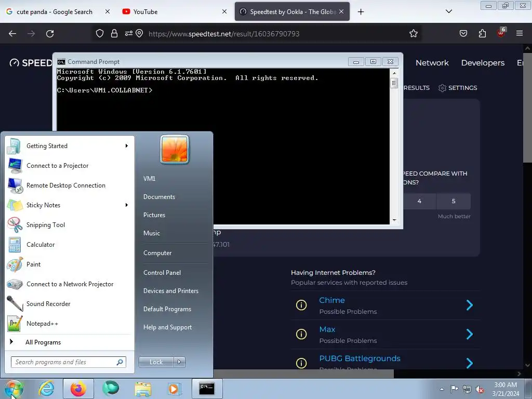Click the Lock button
The height and width of the screenshot is (399, 532).
tap(156, 362)
